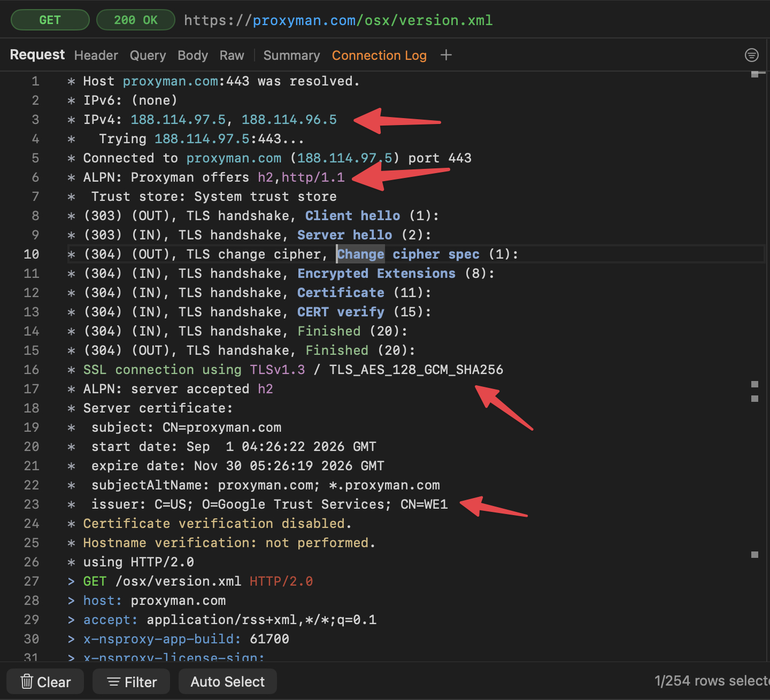770x700 pixels.
Task: Add a new tab with plus icon
Action: 446,55
